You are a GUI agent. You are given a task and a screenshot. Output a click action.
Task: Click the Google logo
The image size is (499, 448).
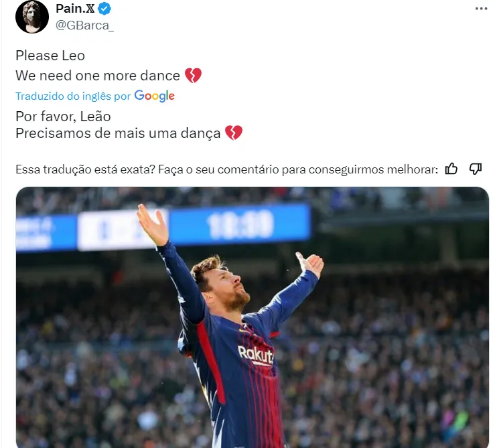(155, 96)
